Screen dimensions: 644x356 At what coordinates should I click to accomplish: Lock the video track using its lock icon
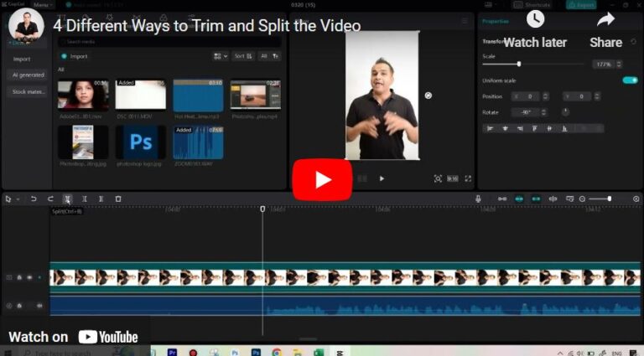coord(19,277)
